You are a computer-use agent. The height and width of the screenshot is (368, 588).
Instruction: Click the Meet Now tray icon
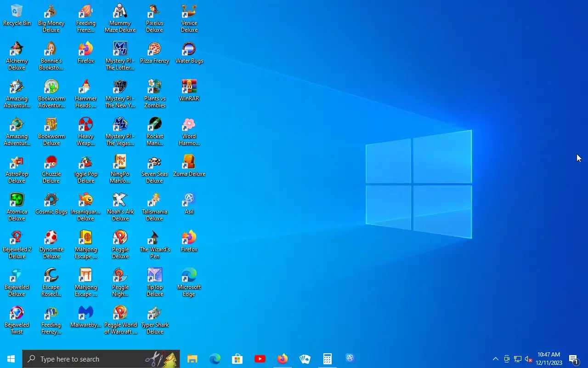point(506,359)
